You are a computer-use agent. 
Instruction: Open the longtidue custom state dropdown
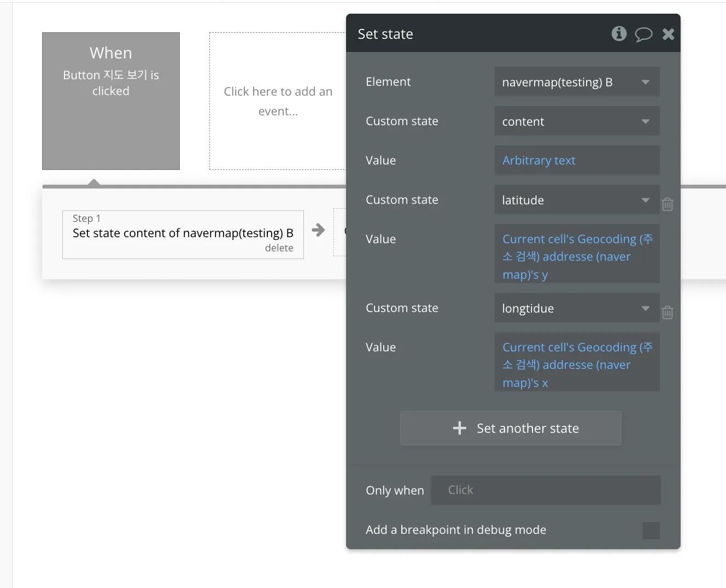(577, 308)
